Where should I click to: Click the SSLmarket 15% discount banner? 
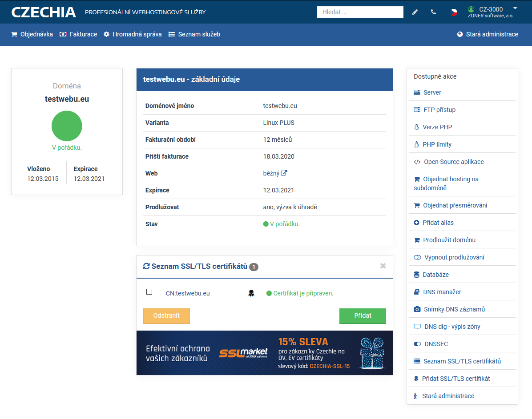pyautogui.click(x=264, y=353)
